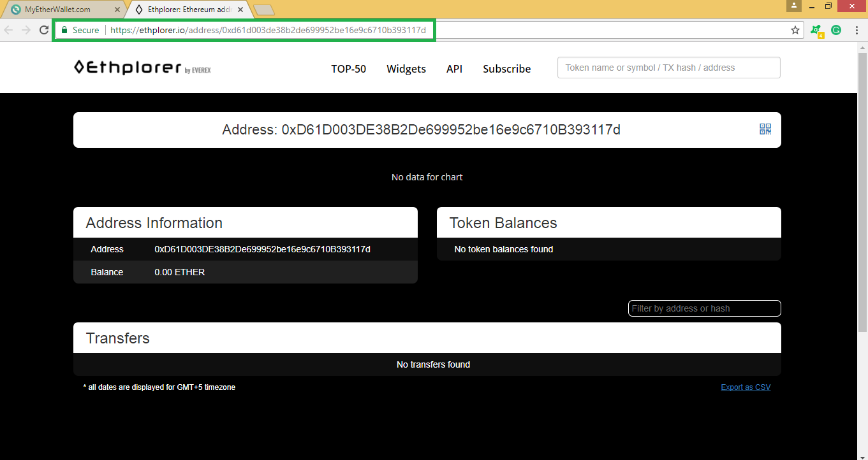Open TOP-50 menu item
The width and height of the screenshot is (868, 460).
pos(348,69)
